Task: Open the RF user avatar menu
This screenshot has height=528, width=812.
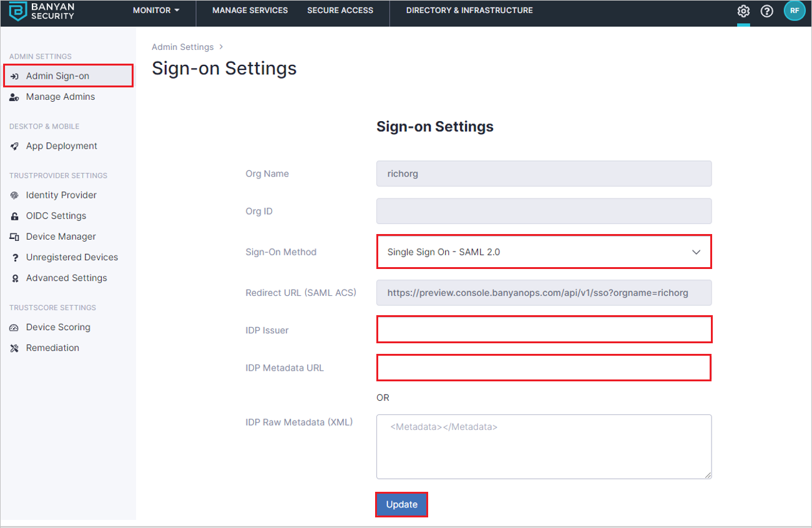Action: [x=794, y=11]
